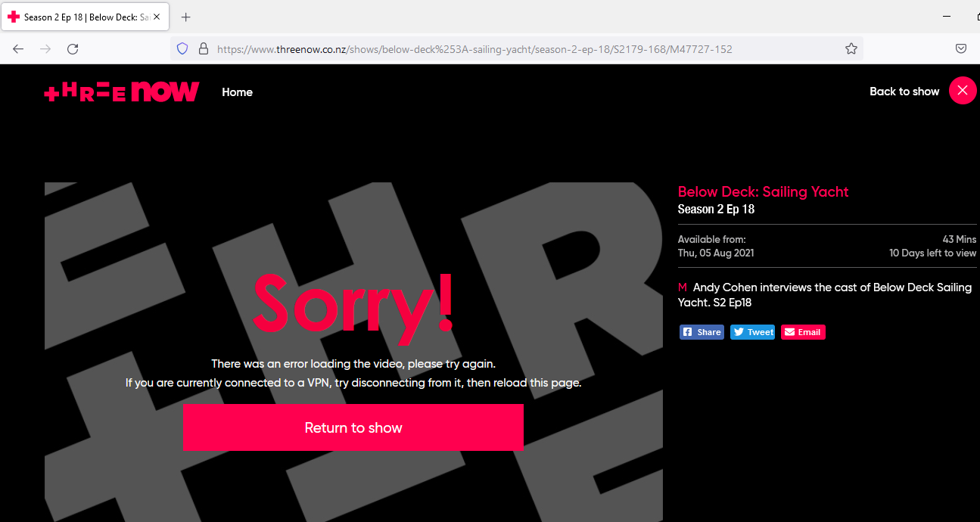Share the episode on Facebook

pyautogui.click(x=702, y=332)
